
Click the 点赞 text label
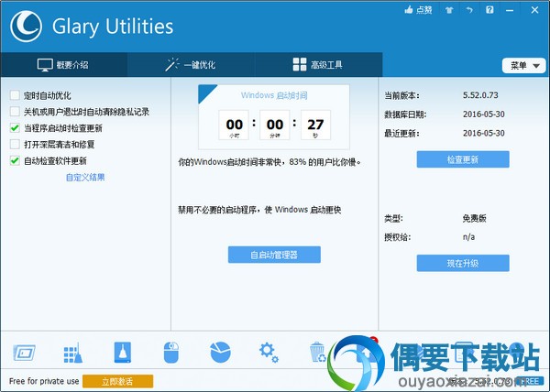(423, 10)
